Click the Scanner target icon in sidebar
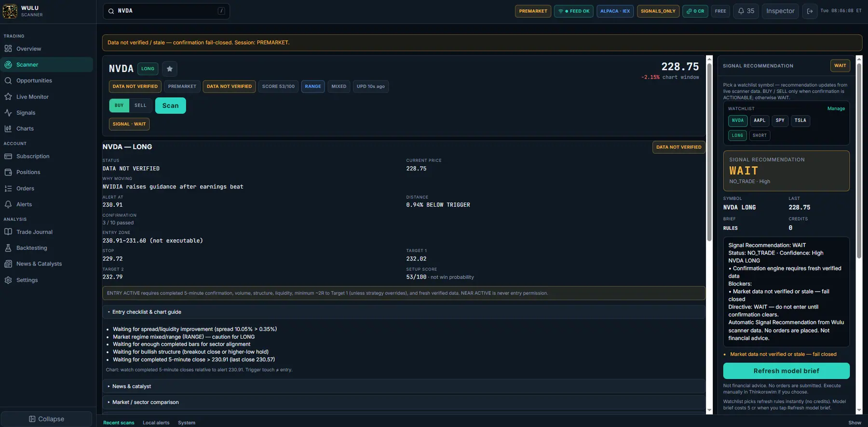 click(x=8, y=65)
